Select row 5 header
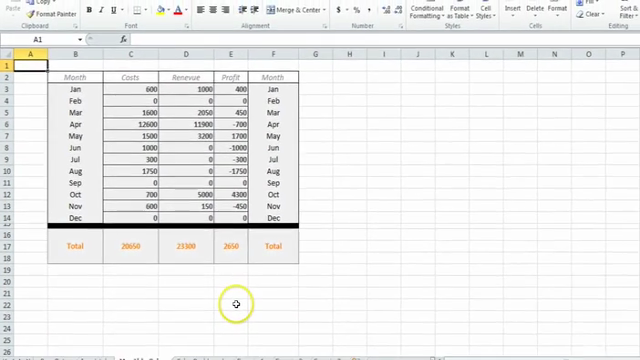This screenshot has height=360, width=640. coord(7,113)
